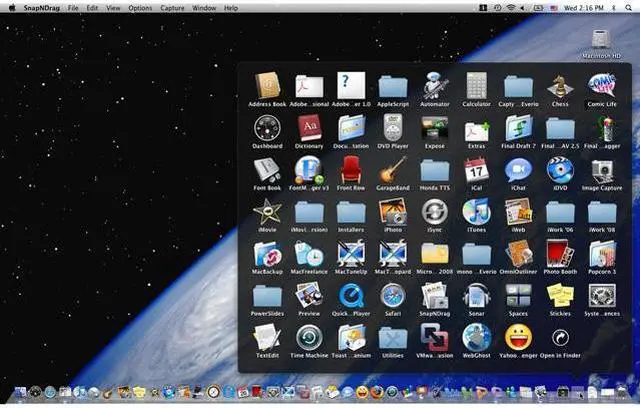640x408 pixels.
Task: Open Dashboard gauge icon
Action: pyautogui.click(x=267, y=128)
